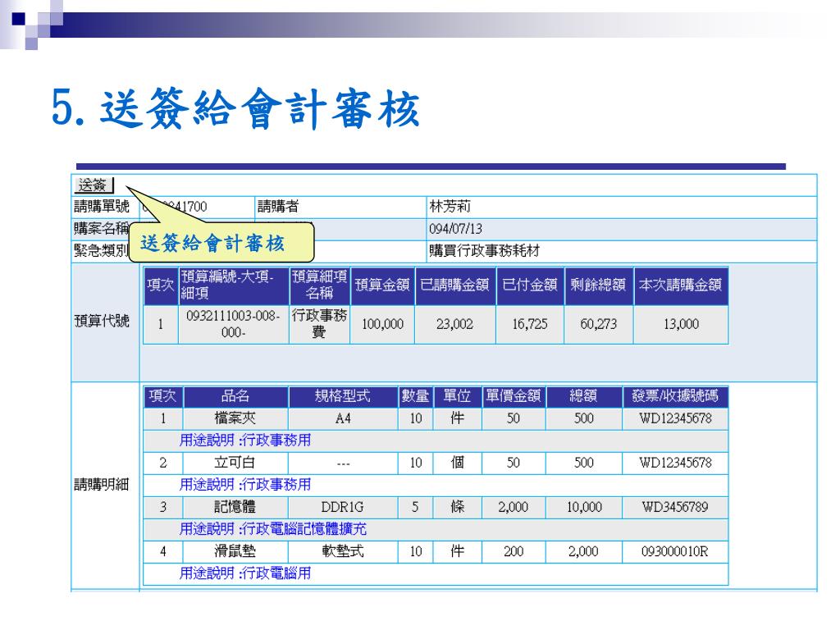Click invoice WD12345678 in 立可白 row
This screenshot has height=630, width=840.
pos(675,463)
